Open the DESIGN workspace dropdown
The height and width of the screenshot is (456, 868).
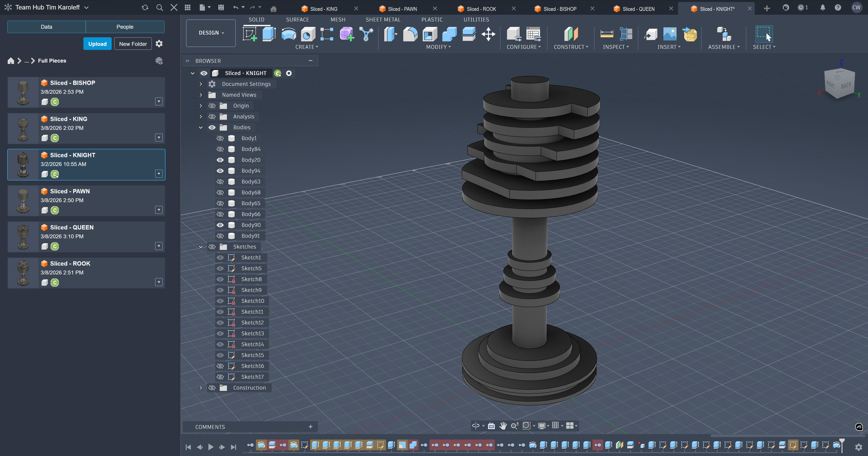pyautogui.click(x=211, y=33)
